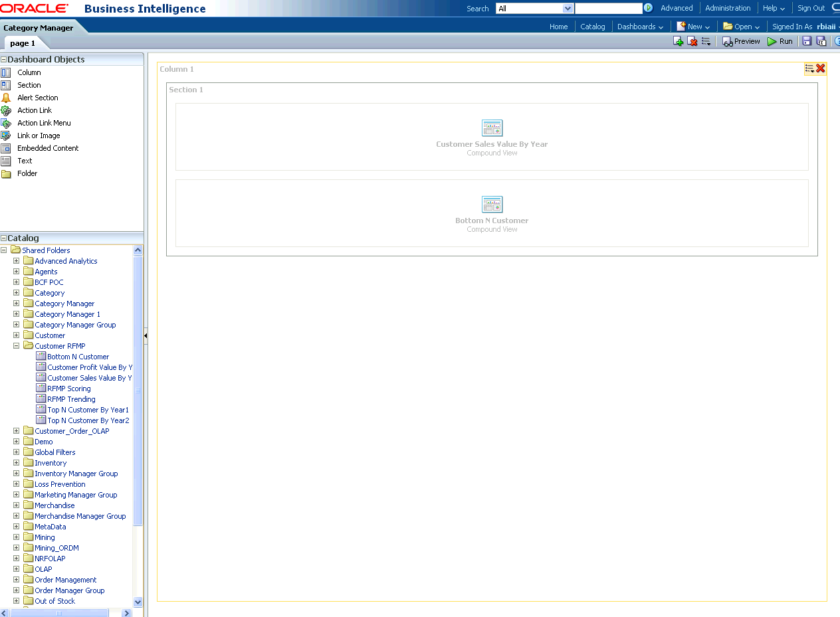Click the Sign Out link
The image size is (840, 617).
811,8
